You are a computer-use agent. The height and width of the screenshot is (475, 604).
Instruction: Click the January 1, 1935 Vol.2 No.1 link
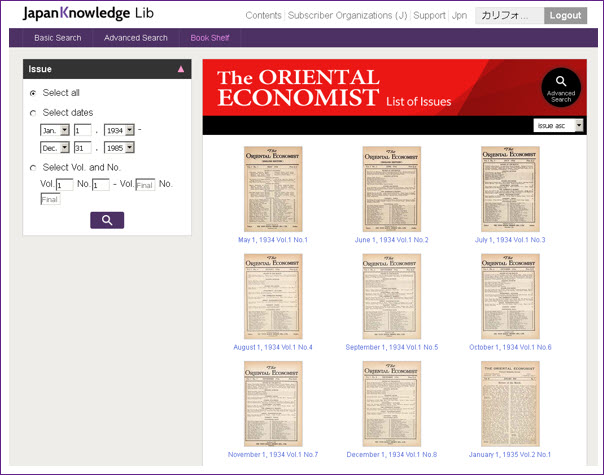click(x=510, y=455)
